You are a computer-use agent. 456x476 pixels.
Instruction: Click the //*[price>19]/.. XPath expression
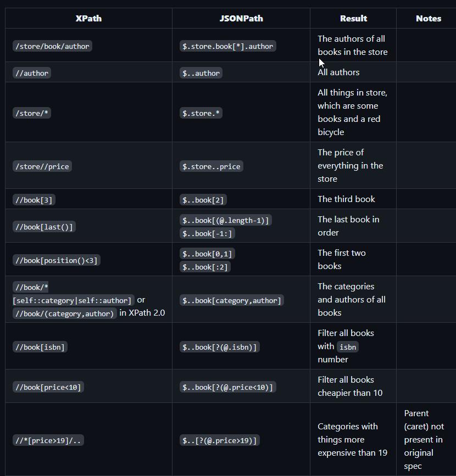pyautogui.click(x=48, y=440)
